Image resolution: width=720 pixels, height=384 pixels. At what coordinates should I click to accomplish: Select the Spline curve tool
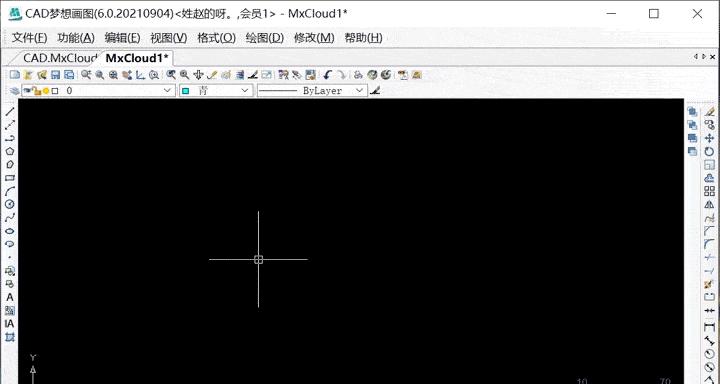(x=10, y=217)
